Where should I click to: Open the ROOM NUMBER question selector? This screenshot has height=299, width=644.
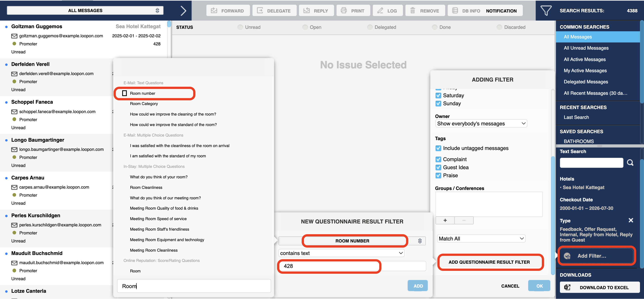point(352,241)
